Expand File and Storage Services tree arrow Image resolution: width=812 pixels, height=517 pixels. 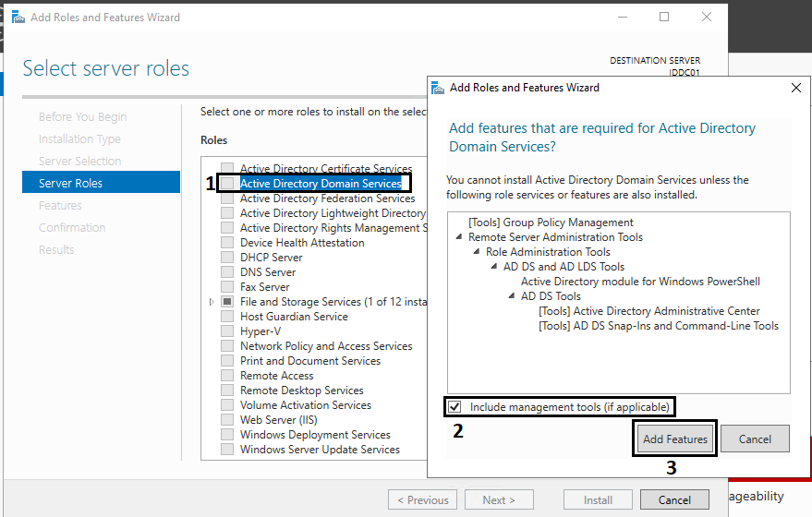click(x=212, y=302)
